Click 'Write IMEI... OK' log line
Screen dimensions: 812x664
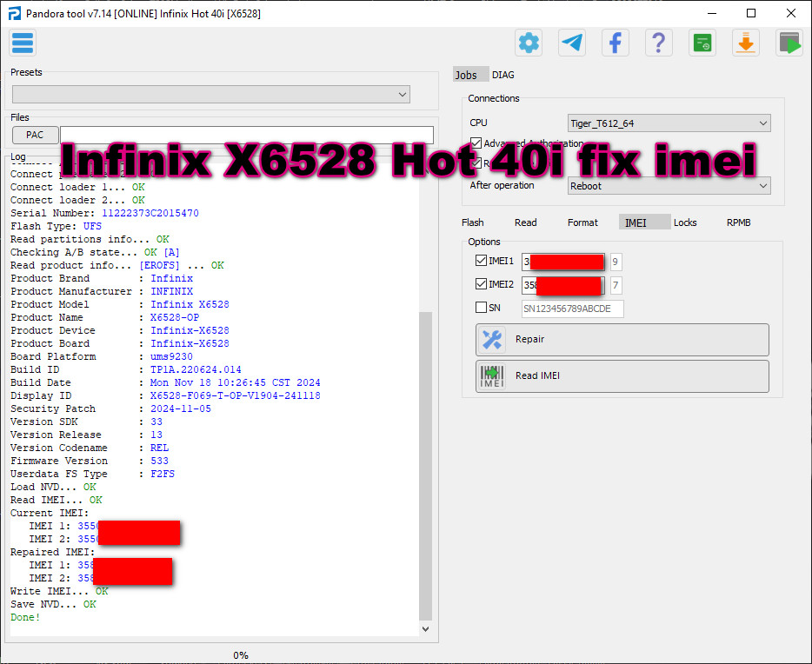pyautogui.click(x=59, y=591)
